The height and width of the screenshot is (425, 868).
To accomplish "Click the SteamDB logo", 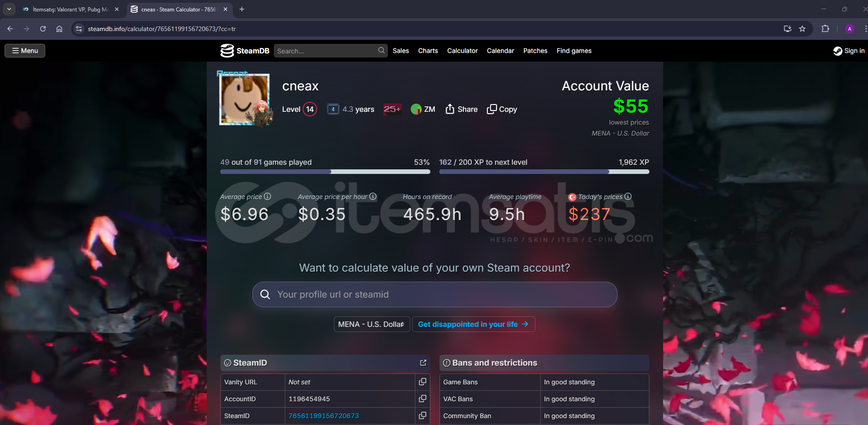I will tap(245, 51).
